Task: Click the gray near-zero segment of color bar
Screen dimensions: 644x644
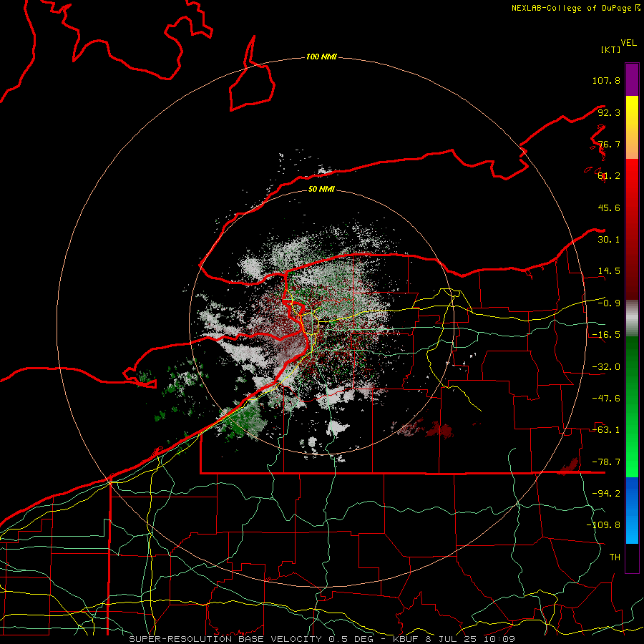Action: [x=632, y=318]
